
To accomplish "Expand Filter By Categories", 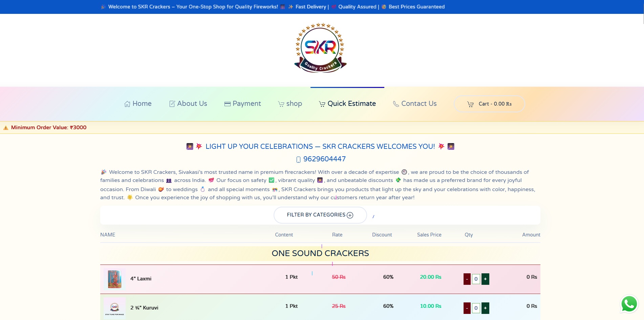I will (x=320, y=215).
